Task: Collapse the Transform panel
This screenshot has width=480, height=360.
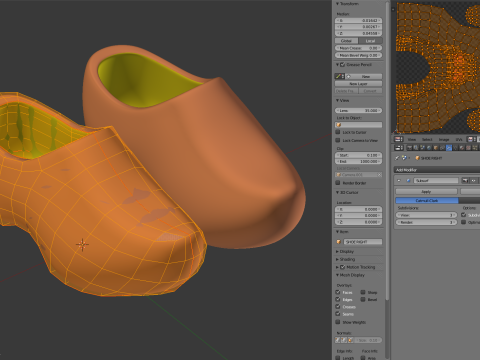Action: (337, 4)
